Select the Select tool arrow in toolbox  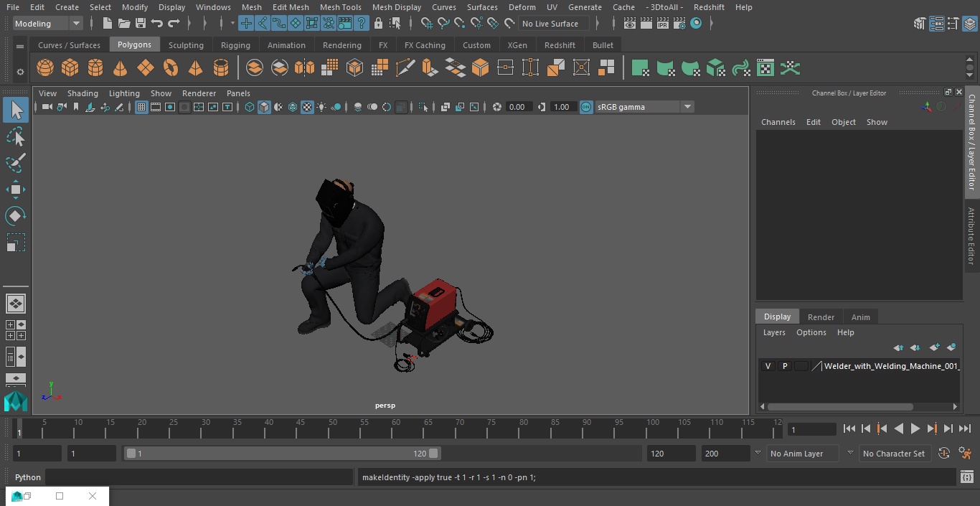(x=16, y=110)
